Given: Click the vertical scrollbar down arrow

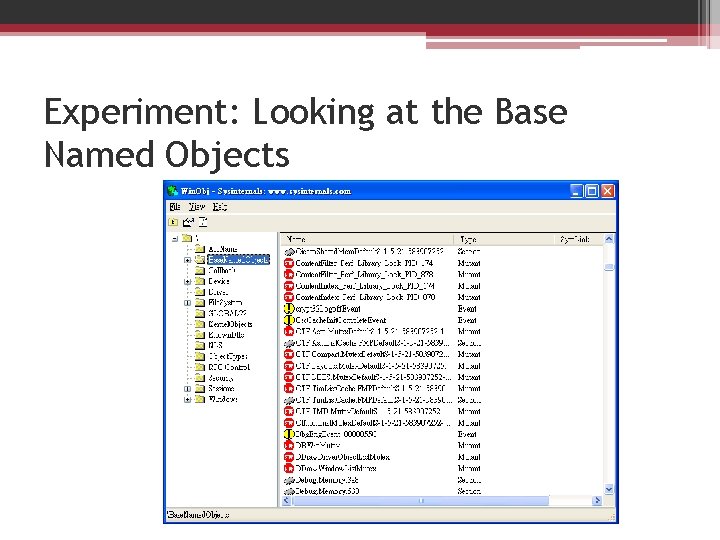Looking at the screenshot, I should [609, 489].
